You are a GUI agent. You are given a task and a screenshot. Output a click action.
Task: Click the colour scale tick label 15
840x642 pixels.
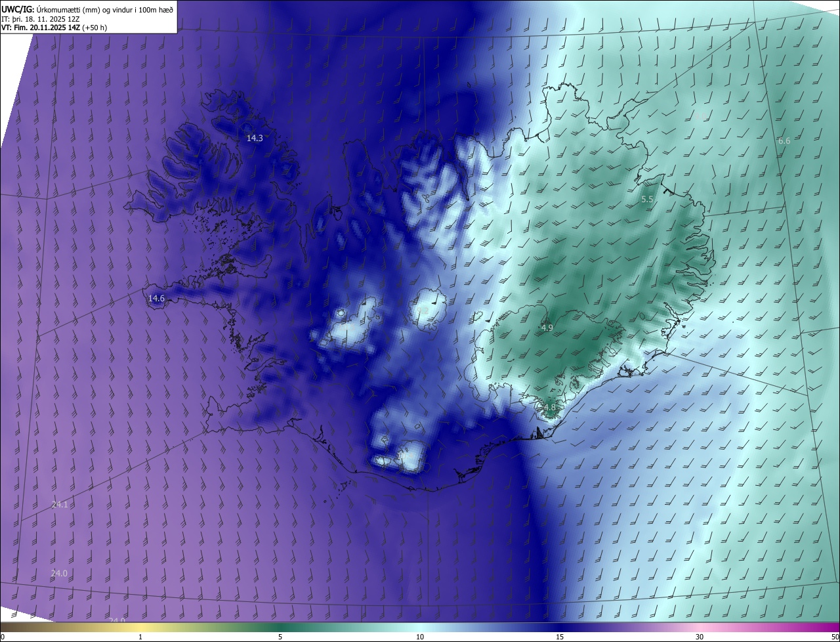(x=560, y=637)
